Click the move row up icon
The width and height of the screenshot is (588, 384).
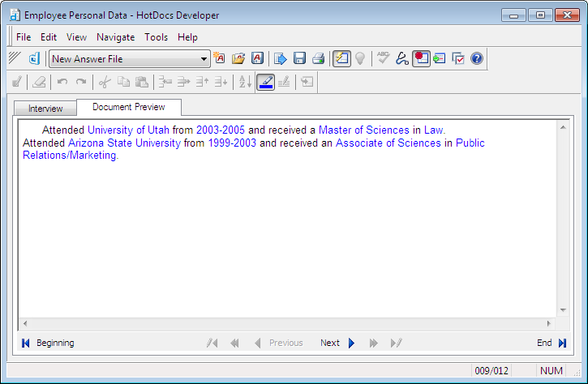(202, 82)
